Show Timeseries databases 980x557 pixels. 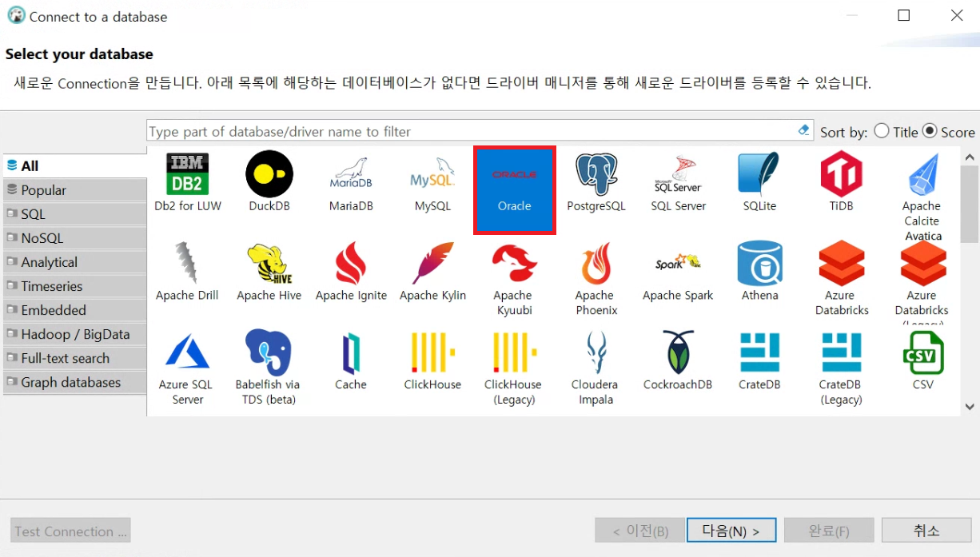click(x=74, y=286)
